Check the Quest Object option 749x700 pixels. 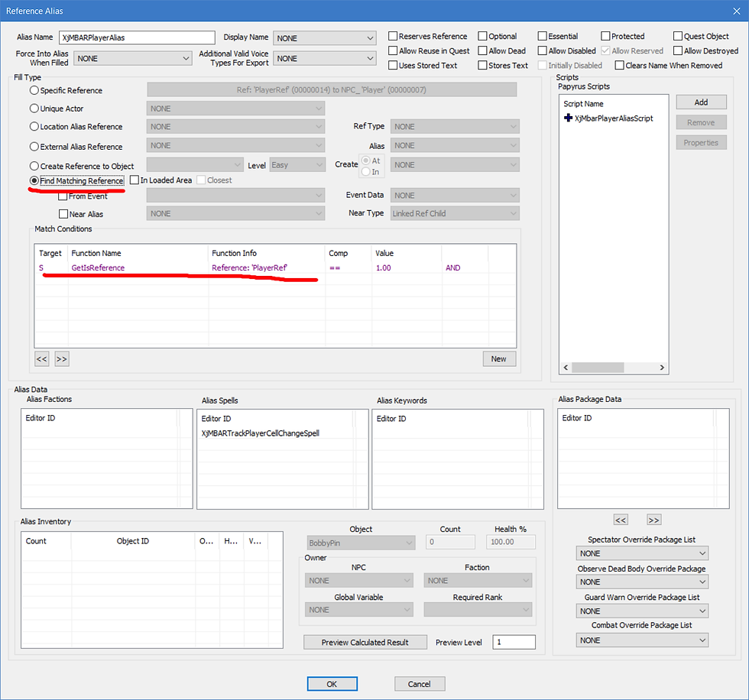point(678,36)
